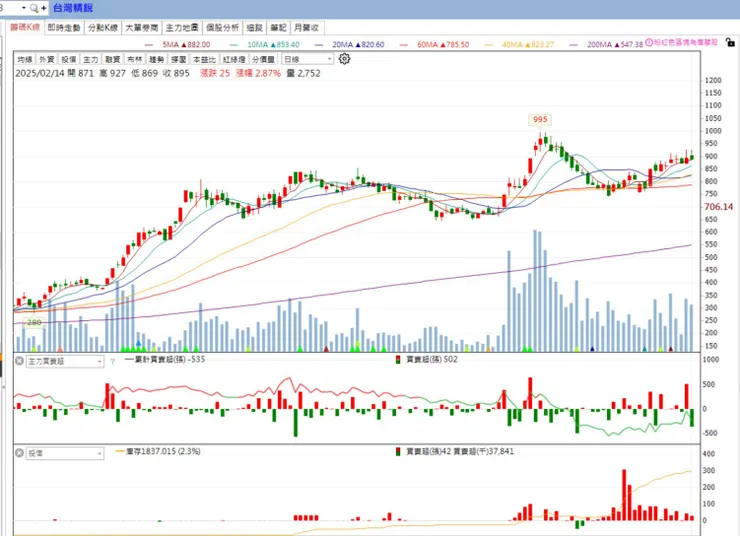Click the 995 high price label

click(x=540, y=120)
